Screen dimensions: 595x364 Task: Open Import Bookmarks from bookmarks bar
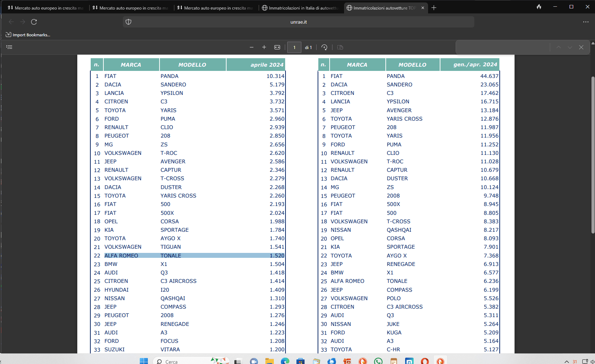point(28,35)
